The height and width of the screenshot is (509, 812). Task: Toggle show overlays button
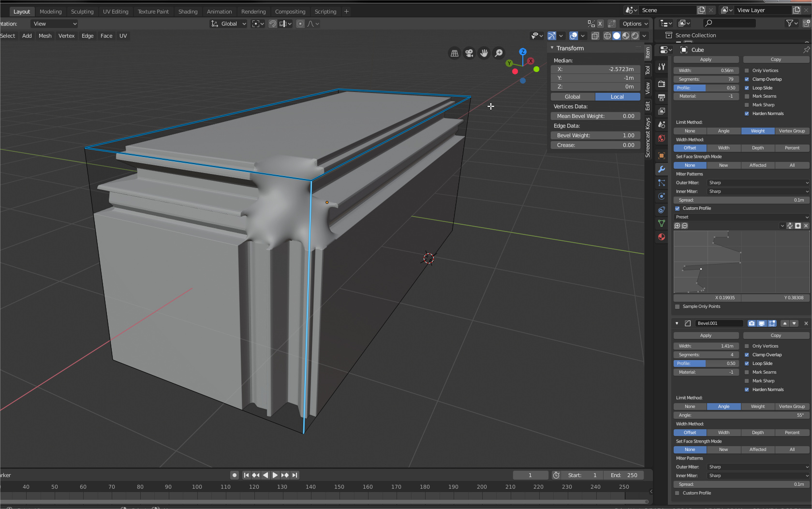click(574, 36)
